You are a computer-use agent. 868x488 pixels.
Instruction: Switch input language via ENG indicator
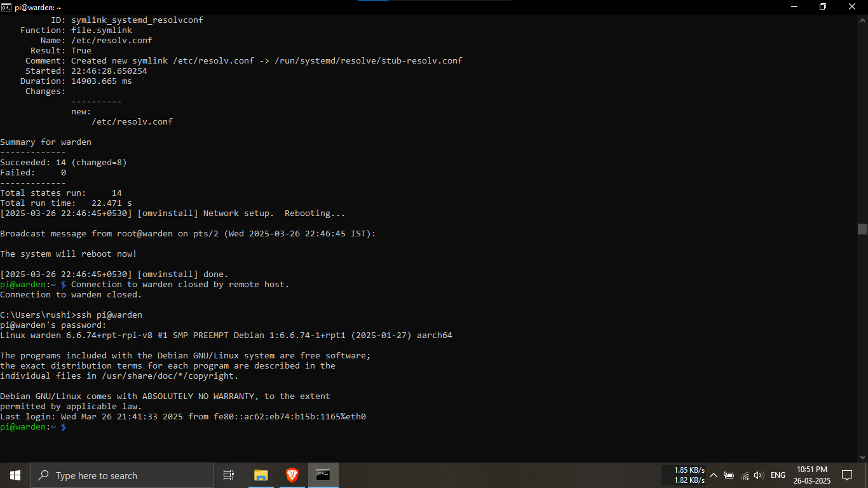tap(778, 475)
